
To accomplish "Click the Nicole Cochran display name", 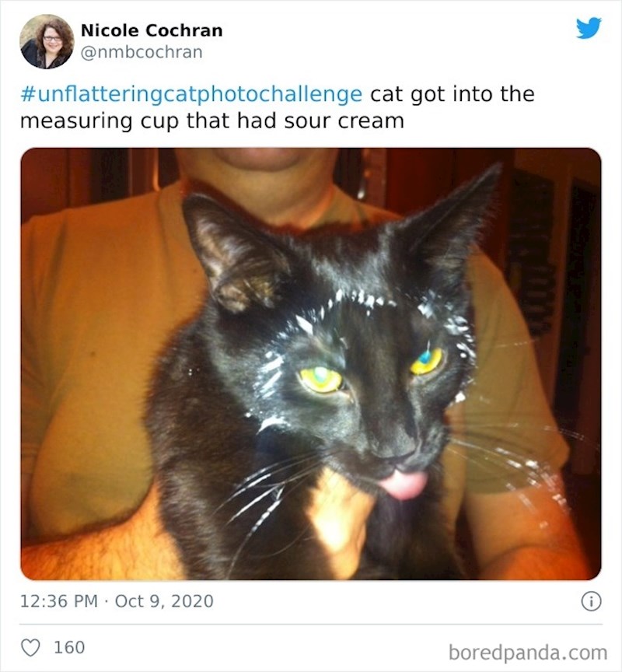I will pos(152,30).
